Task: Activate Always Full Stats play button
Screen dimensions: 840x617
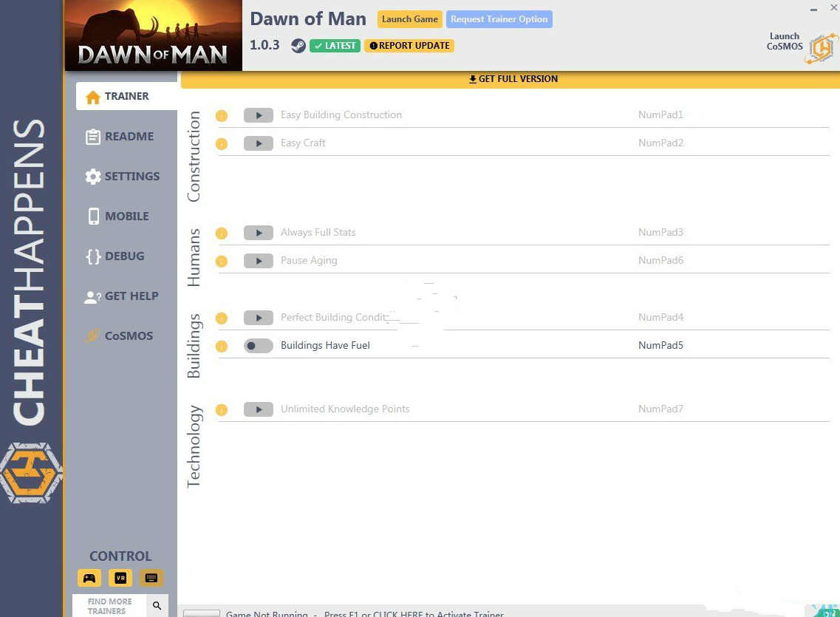Action: click(259, 233)
